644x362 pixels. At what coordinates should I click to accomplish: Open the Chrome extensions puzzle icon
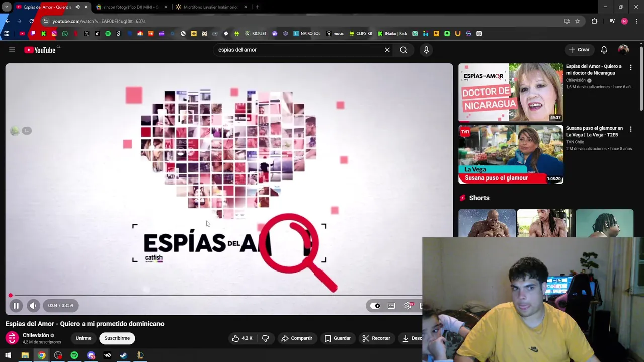(x=595, y=21)
